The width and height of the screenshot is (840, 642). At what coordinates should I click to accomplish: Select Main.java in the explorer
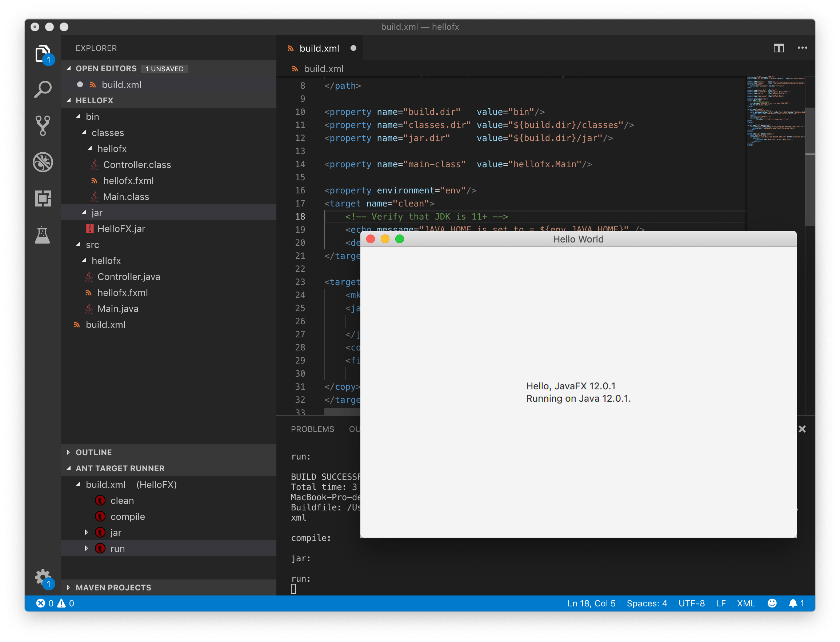(x=118, y=308)
